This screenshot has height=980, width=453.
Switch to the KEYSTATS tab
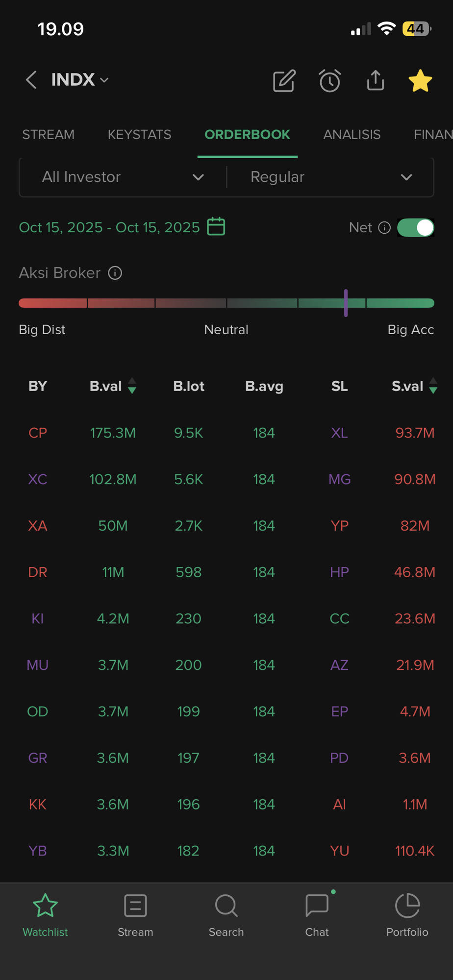point(139,134)
